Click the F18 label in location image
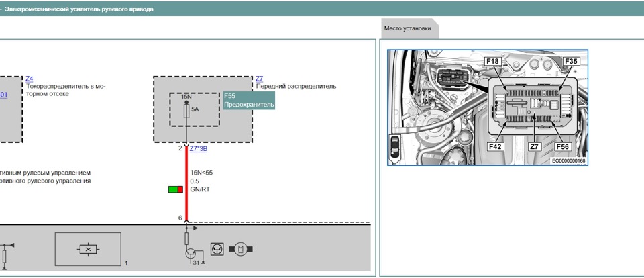Viewport: 644px width, 278px height. tap(493, 62)
